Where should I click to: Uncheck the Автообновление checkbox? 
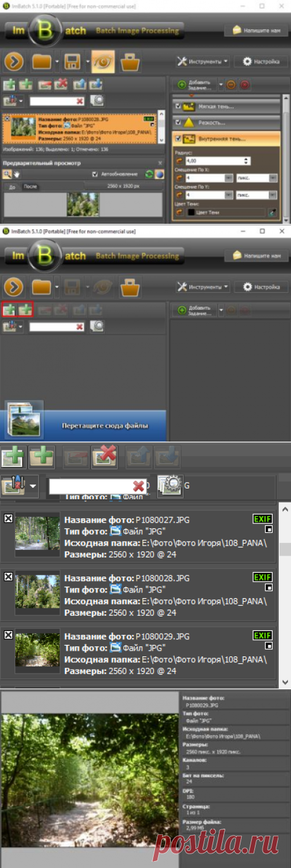(x=96, y=174)
